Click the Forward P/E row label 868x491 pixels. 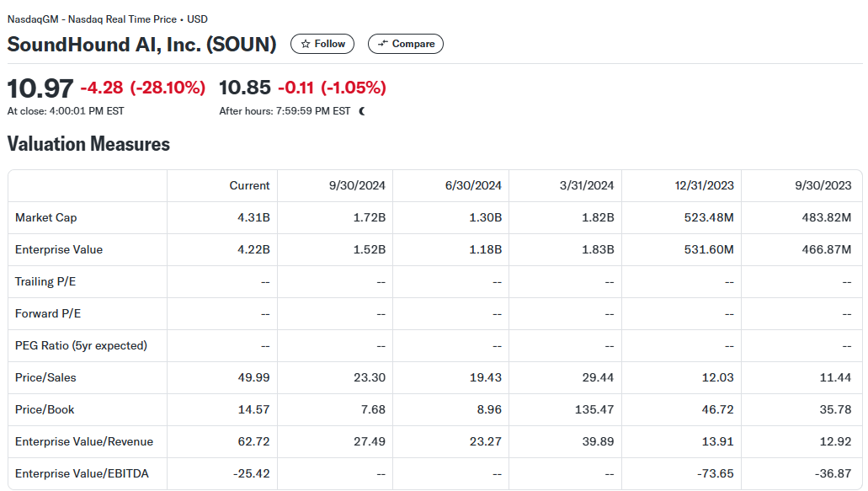pyautogui.click(x=48, y=314)
